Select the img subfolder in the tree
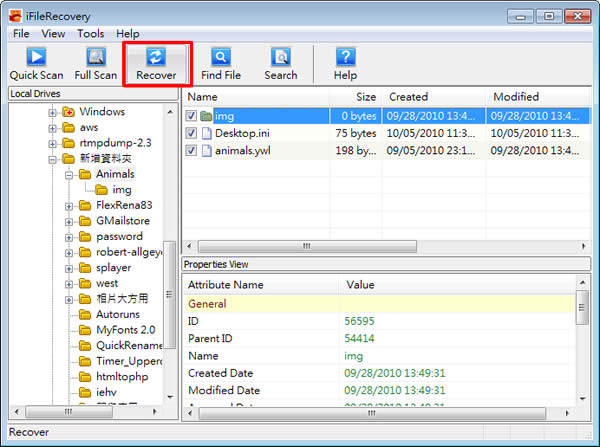 [122, 190]
